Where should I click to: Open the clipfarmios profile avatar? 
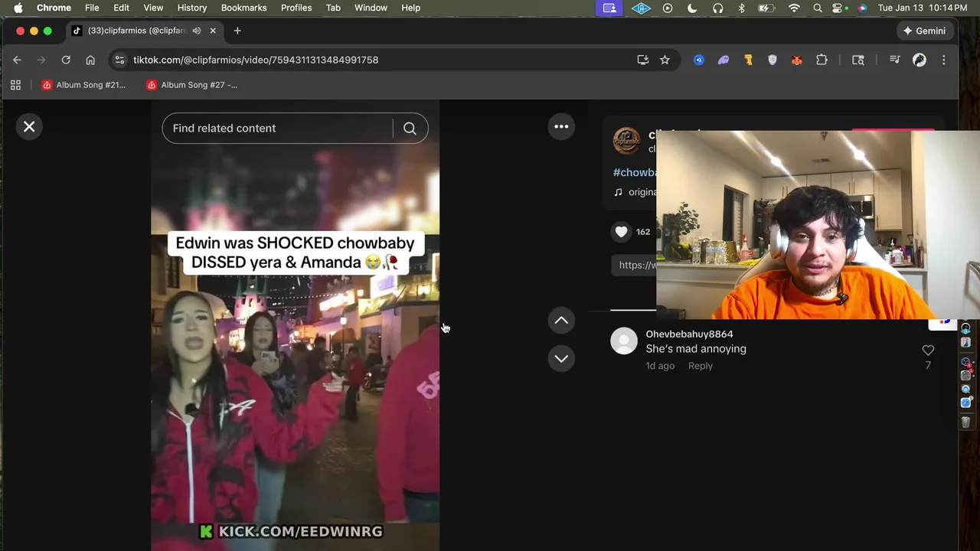point(626,141)
